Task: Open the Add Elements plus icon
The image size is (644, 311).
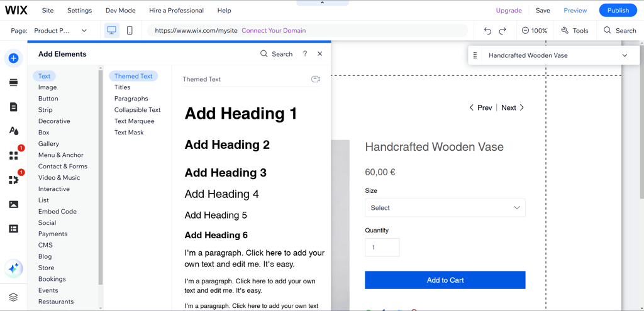Action: point(14,58)
